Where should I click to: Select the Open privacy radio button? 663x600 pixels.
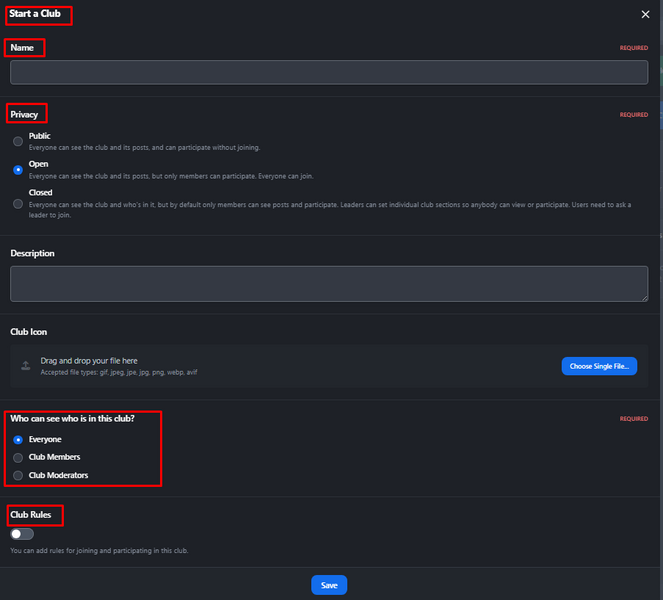click(x=18, y=170)
